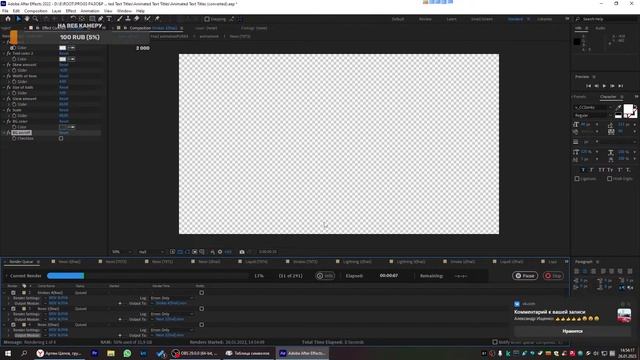Show render Info button

[325, 276]
